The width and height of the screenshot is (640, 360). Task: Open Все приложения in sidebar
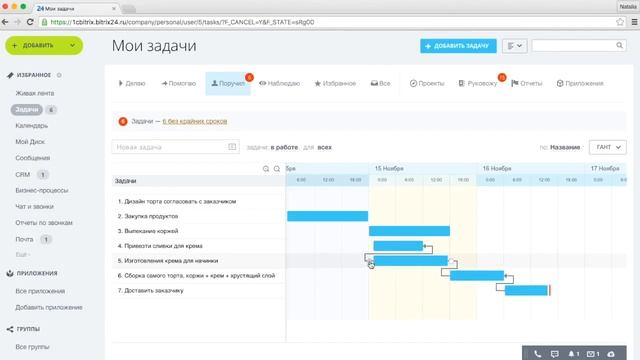[40, 291]
